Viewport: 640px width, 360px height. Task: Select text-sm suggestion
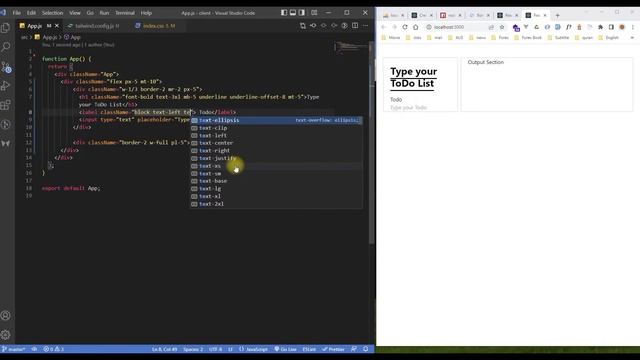(x=276, y=173)
